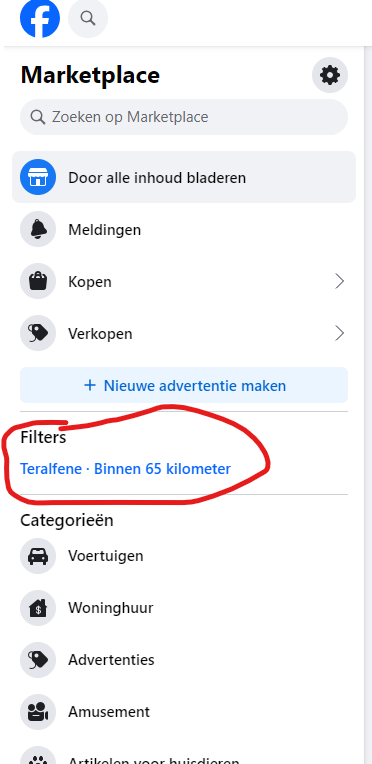Screen dimensions: 372x764
Task: Select the car icon for Voertuigen
Action: [38, 555]
